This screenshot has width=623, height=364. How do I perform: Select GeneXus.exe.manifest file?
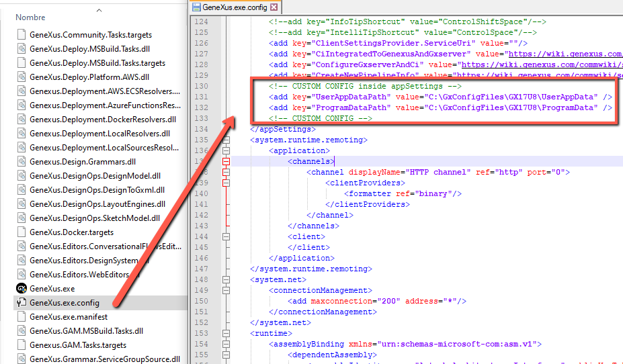pyautogui.click(x=69, y=317)
